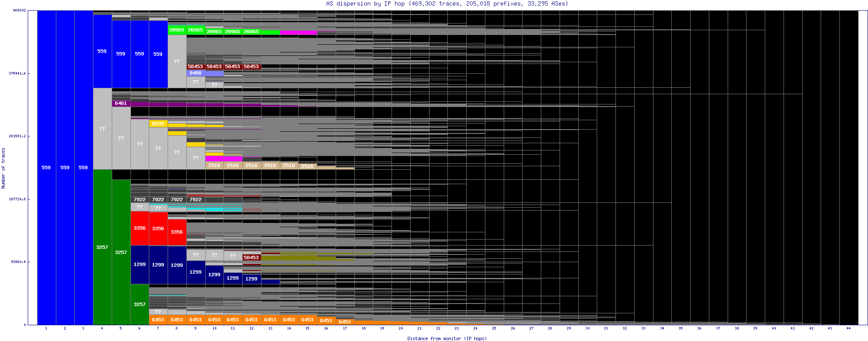Viewport: 868px width, 341px height.
Task: Click the orange 6453 label at hop 17
Action: (x=345, y=322)
